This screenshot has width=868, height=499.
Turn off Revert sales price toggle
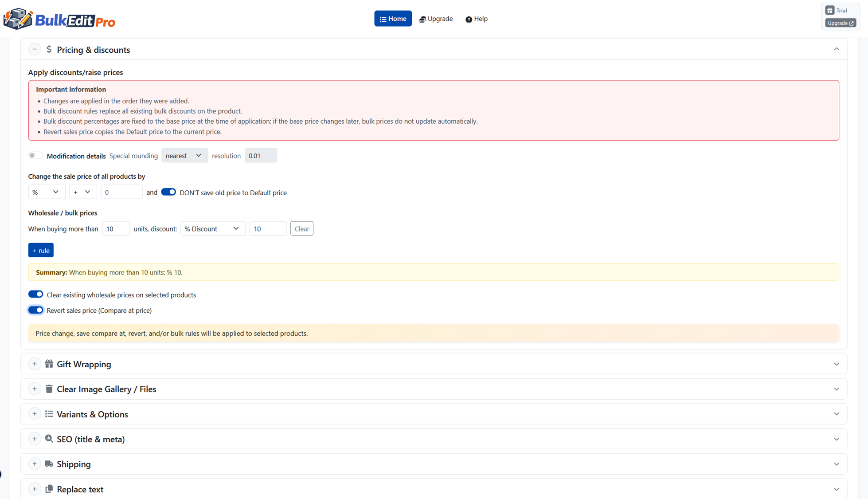coord(35,310)
